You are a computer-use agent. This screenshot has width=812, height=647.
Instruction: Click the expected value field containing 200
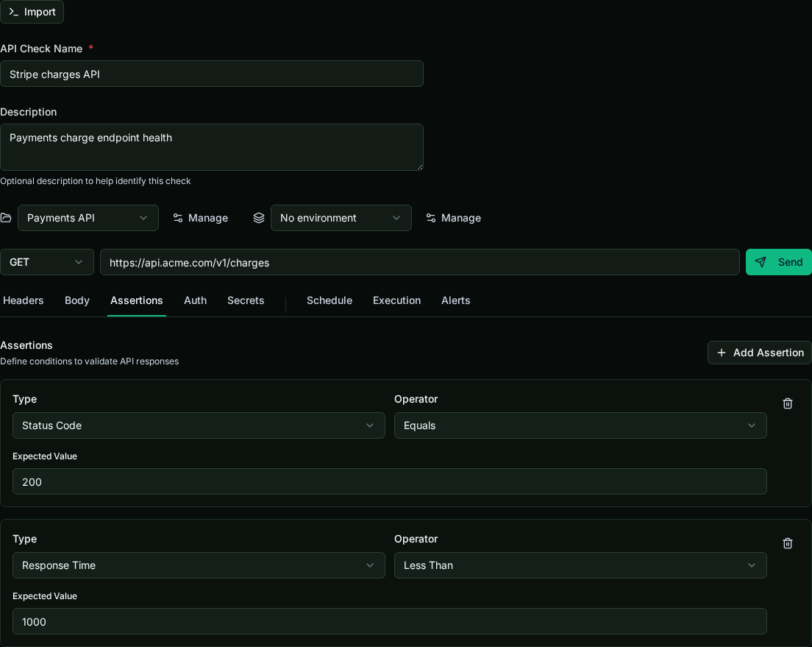389,481
